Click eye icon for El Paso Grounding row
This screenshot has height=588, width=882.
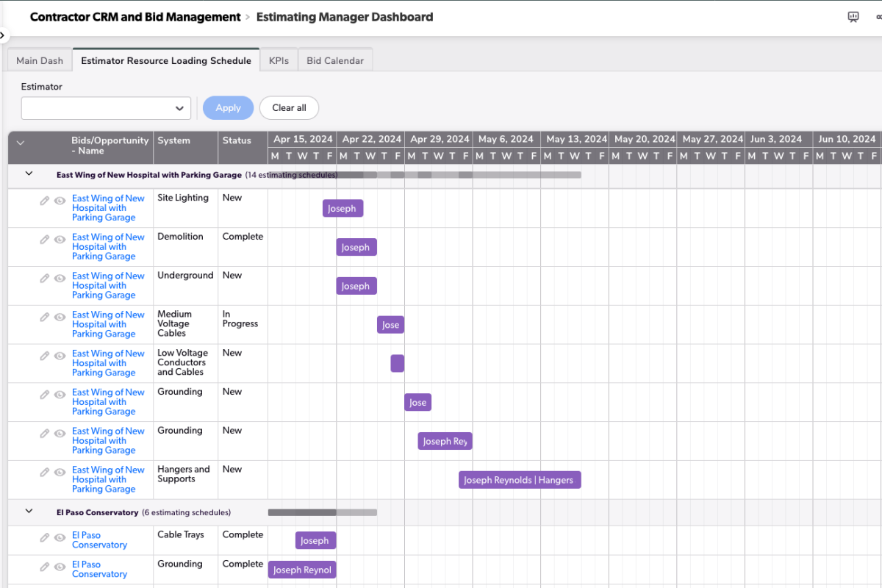point(60,567)
